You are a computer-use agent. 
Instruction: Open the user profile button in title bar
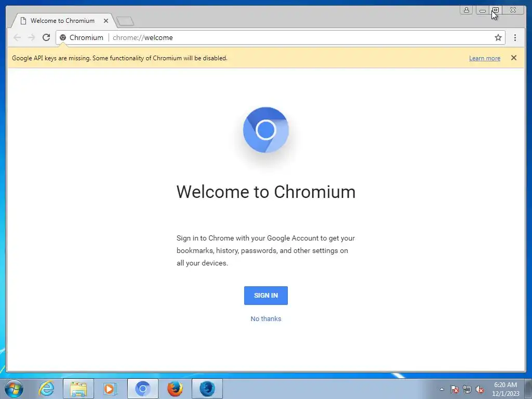click(x=467, y=10)
